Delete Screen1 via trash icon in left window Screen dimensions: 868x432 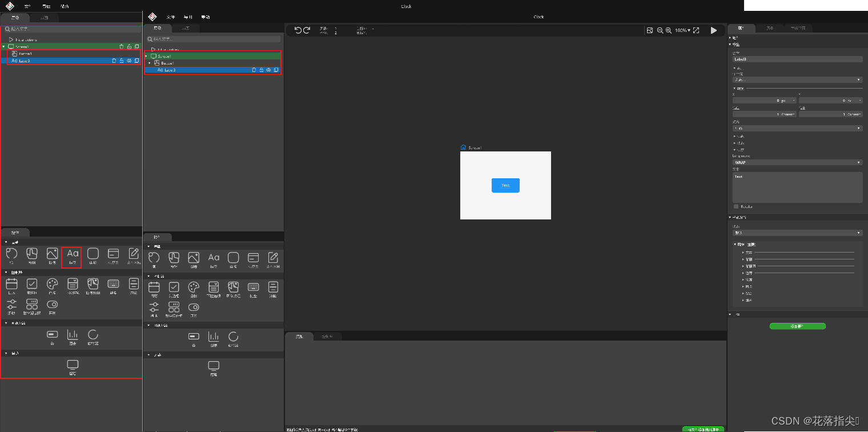tap(121, 46)
